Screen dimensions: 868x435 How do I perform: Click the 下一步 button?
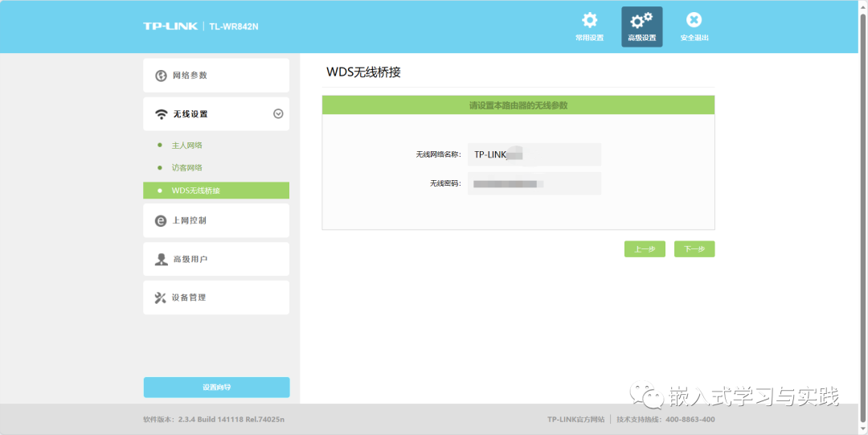[x=694, y=249]
